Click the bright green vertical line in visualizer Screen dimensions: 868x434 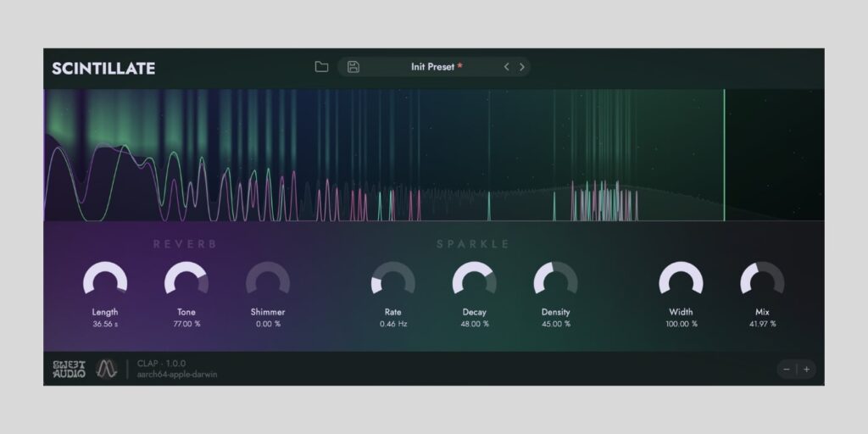coord(724,155)
